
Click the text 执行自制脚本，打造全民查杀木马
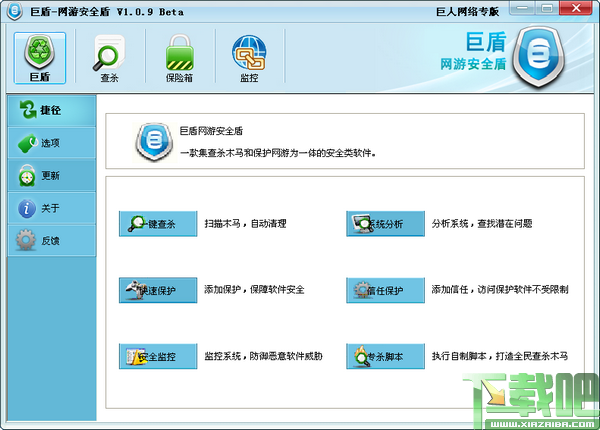click(x=500, y=356)
